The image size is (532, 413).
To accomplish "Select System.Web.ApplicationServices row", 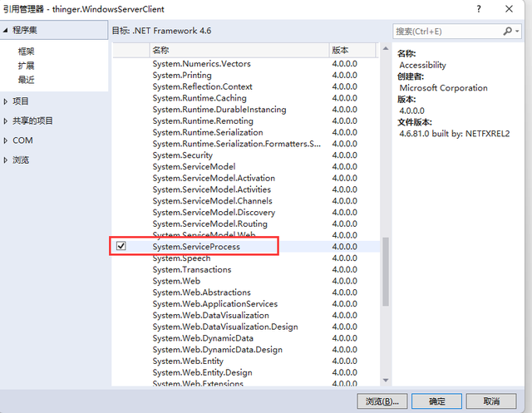I will [246, 304].
